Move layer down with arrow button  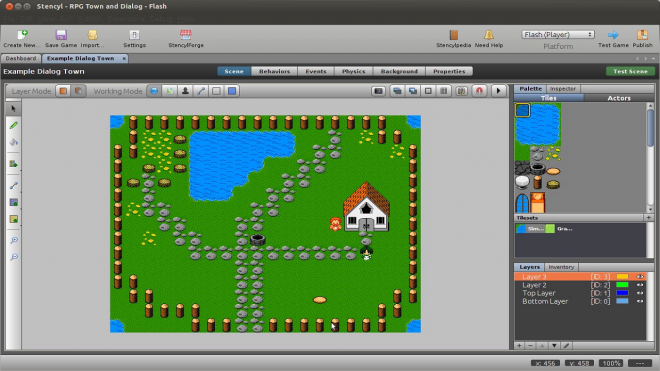554,345
